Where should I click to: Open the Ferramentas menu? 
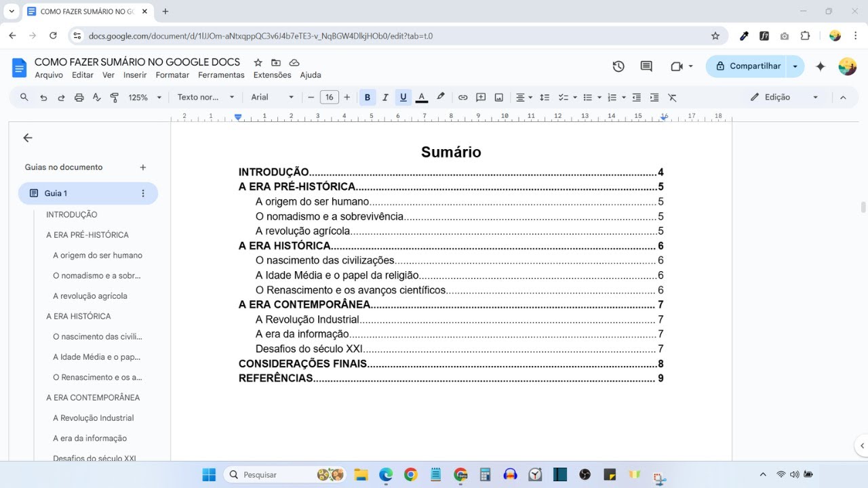(221, 75)
